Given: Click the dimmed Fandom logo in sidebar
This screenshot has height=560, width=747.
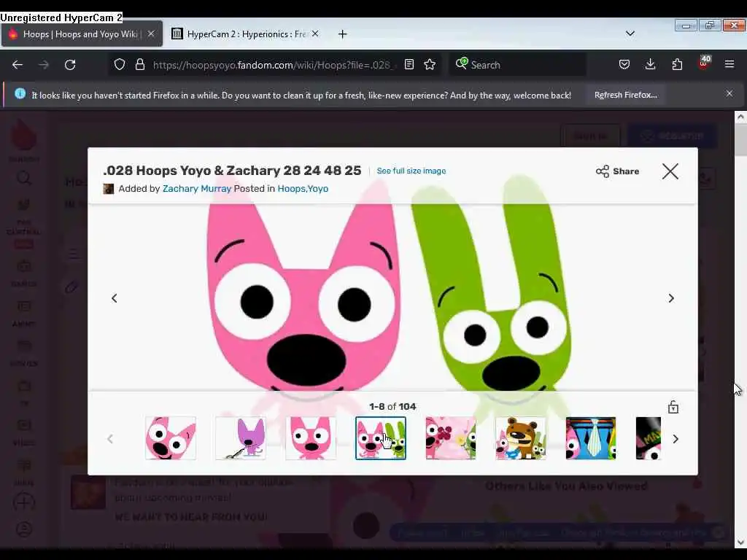Looking at the screenshot, I should coord(24,139).
